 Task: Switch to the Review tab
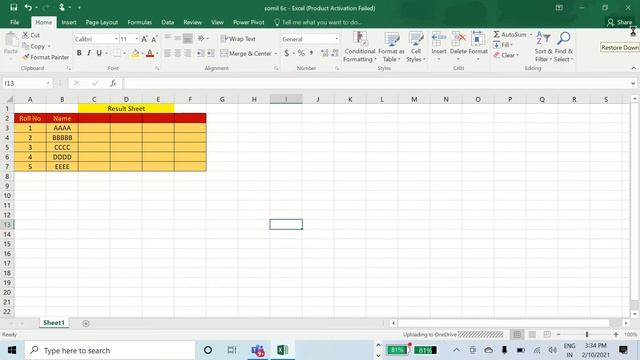pyautogui.click(x=192, y=22)
